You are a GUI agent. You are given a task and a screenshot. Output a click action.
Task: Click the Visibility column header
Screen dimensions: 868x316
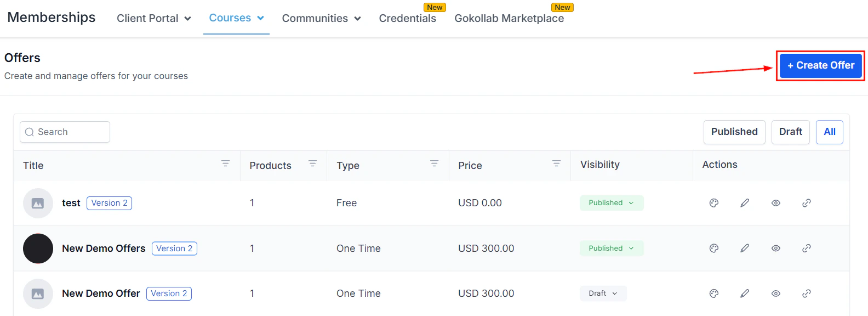click(x=600, y=165)
